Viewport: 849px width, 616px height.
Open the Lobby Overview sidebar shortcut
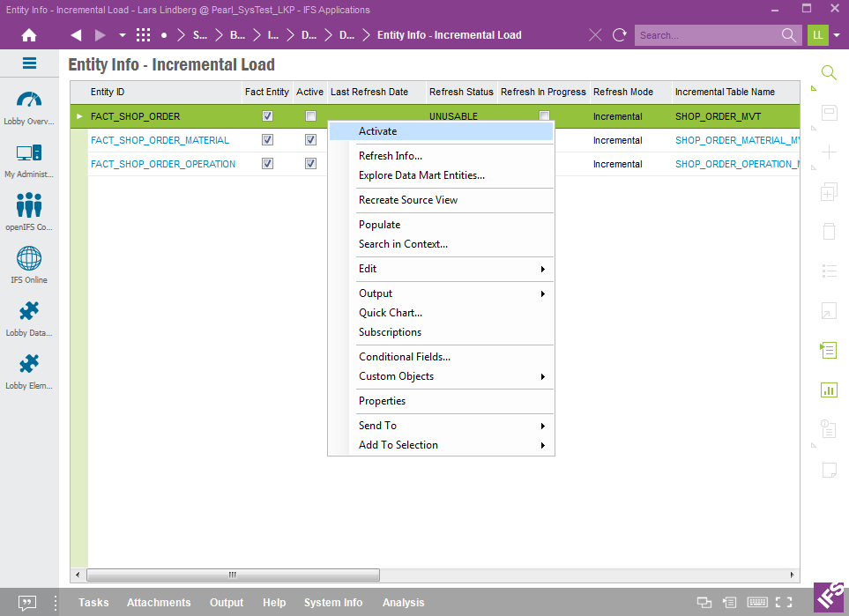tap(29, 107)
